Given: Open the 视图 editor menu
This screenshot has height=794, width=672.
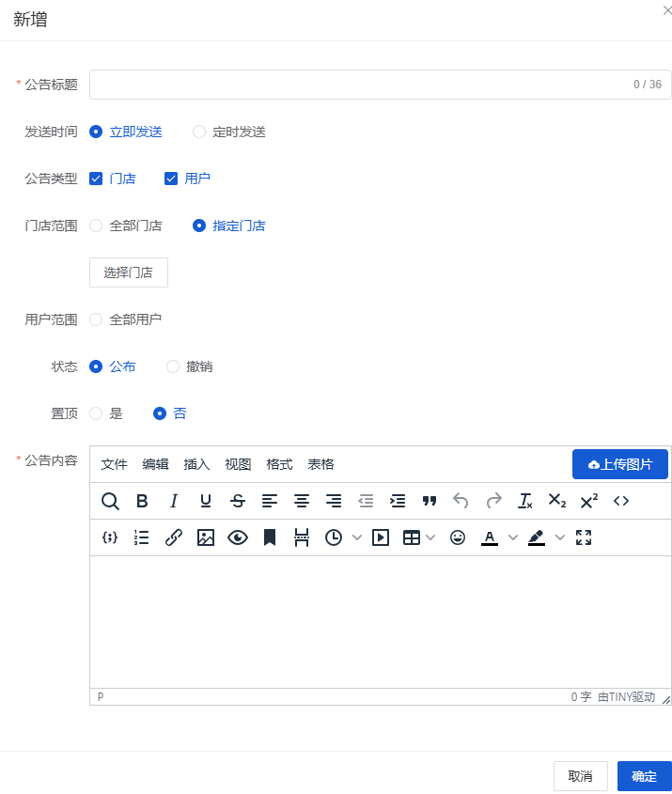Looking at the screenshot, I should tap(238, 464).
